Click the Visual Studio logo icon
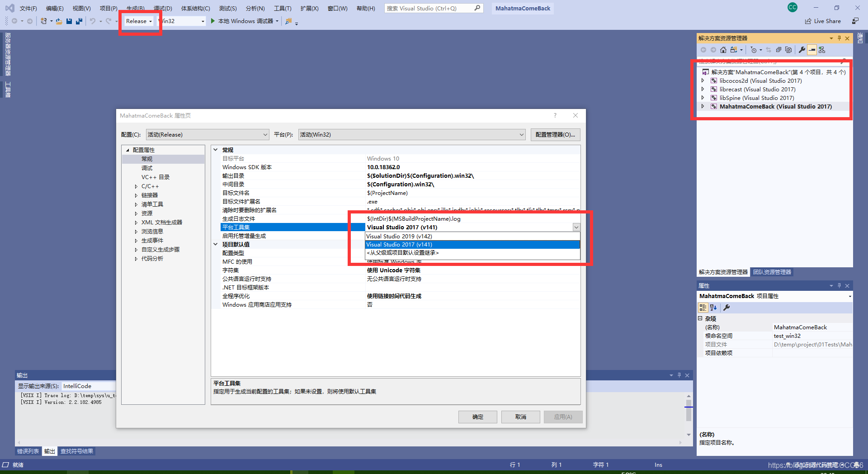Viewport: 868px width, 474px height. [x=9, y=8]
